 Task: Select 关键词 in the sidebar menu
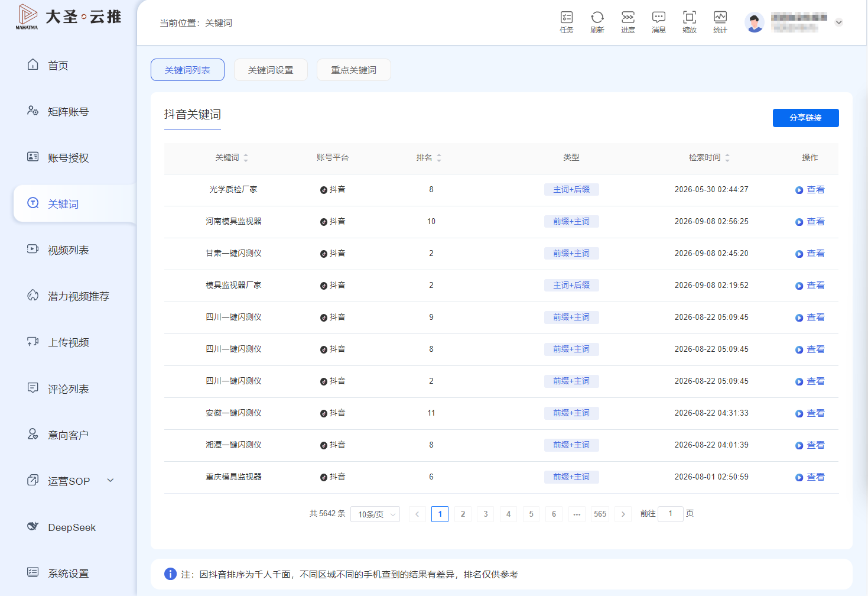tap(74, 203)
